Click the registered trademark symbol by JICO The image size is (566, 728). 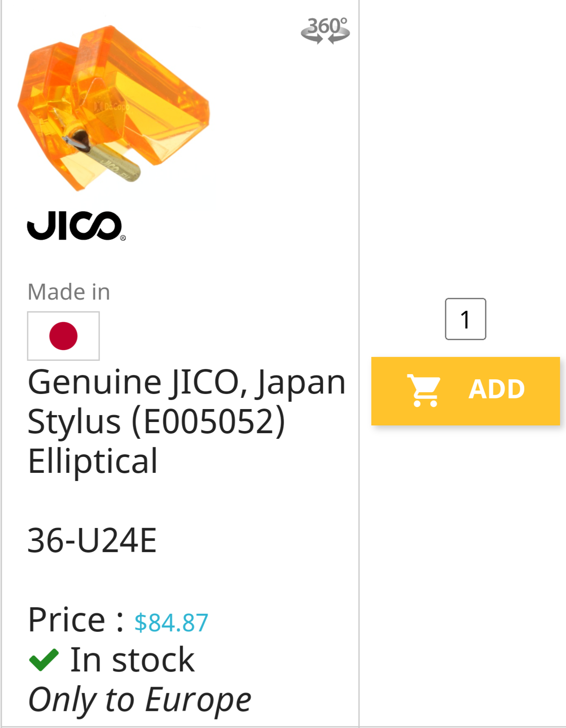[123, 237]
